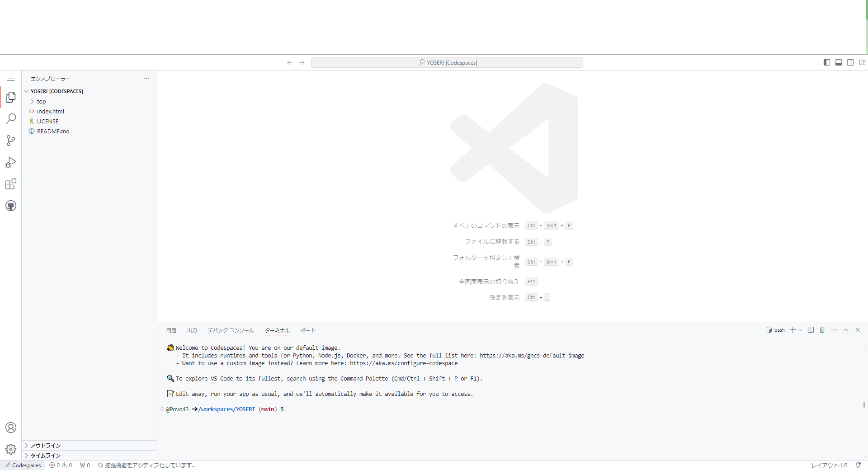The height and width of the screenshot is (470, 868).
Task: Toggle the secondary sidebar
Action: coord(850,62)
